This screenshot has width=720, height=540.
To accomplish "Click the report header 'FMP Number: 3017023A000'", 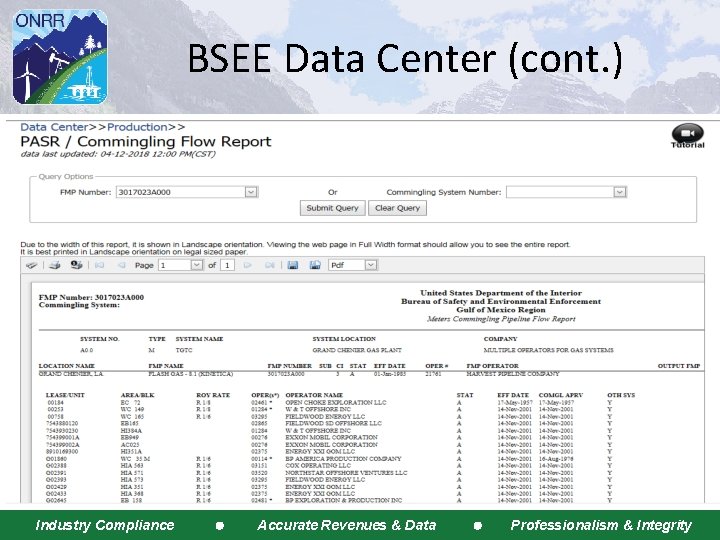I will (91, 297).
